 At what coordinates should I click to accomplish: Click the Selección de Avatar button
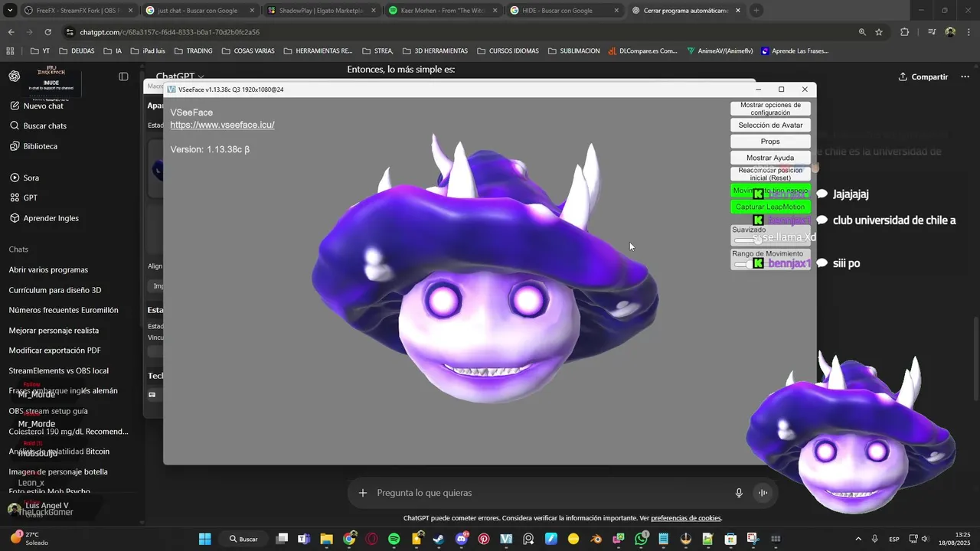pos(770,125)
